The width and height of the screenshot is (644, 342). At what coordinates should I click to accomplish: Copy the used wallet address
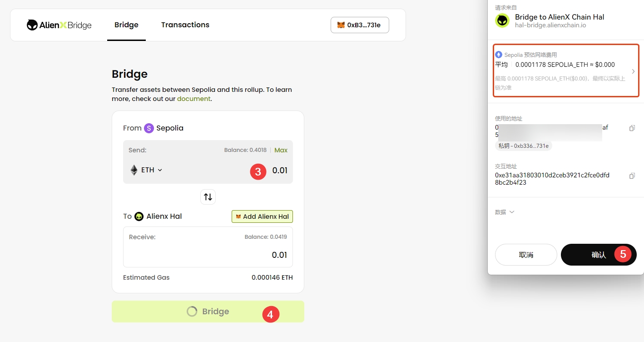632,128
